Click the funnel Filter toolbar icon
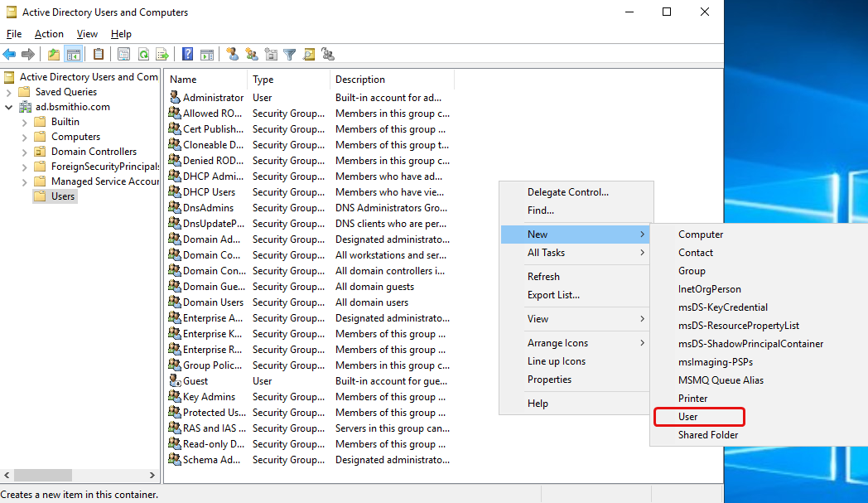This screenshot has height=503, width=868. tap(290, 55)
